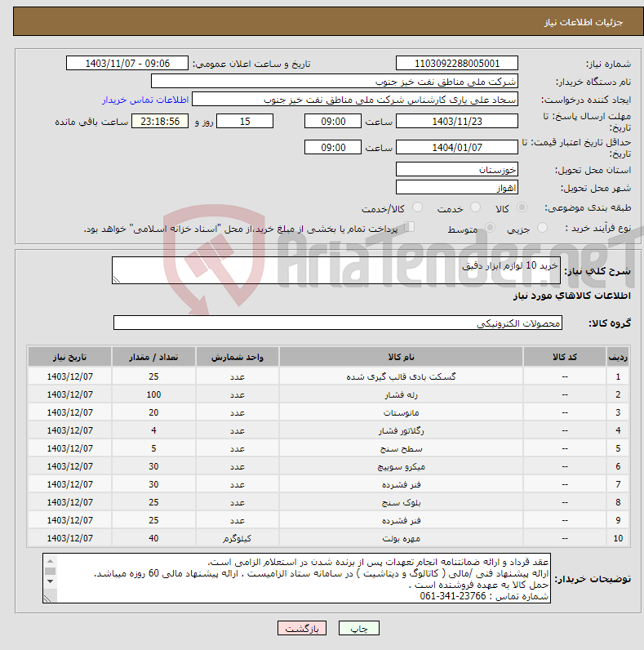The image size is (644, 650).
Task: Click unit کیلوگرم in row 10
Action: pos(237,538)
